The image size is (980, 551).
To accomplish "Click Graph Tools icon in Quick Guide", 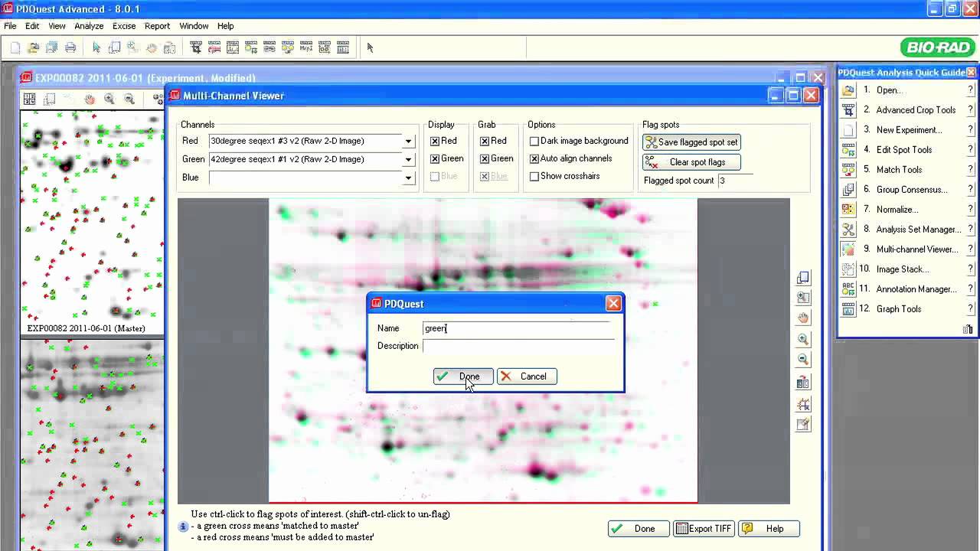I will [x=848, y=309].
